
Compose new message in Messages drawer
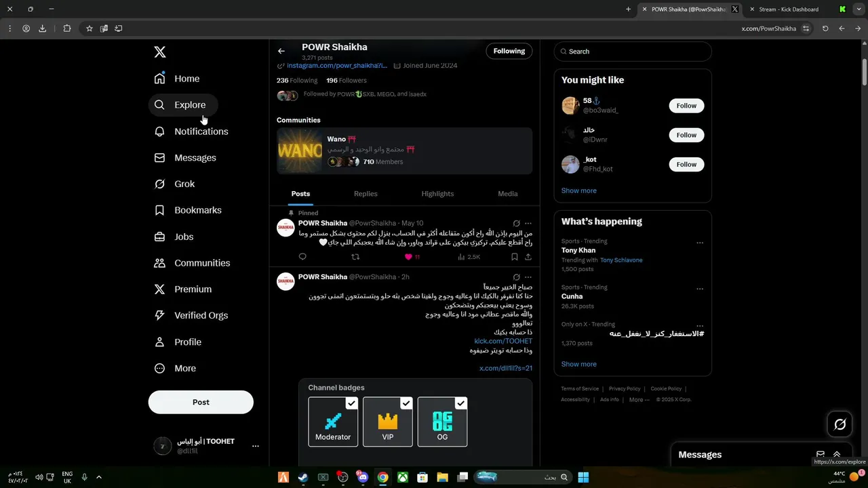pos(821,455)
